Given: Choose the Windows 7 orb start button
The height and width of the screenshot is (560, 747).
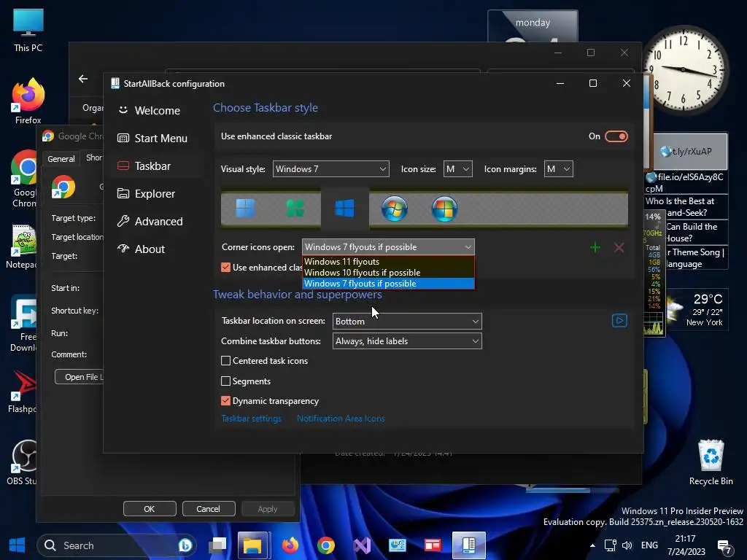Looking at the screenshot, I should (x=395, y=209).
